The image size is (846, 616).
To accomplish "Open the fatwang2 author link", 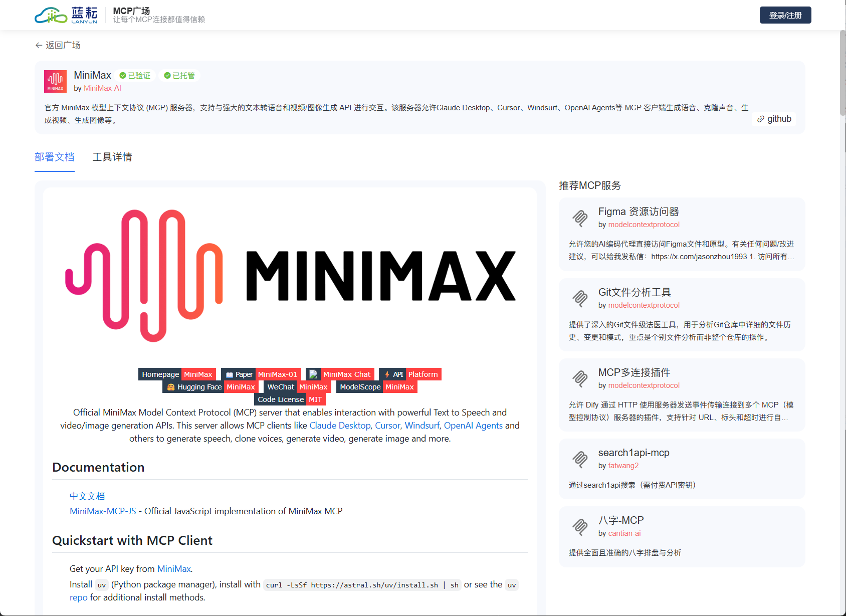I will coord(623,465).
